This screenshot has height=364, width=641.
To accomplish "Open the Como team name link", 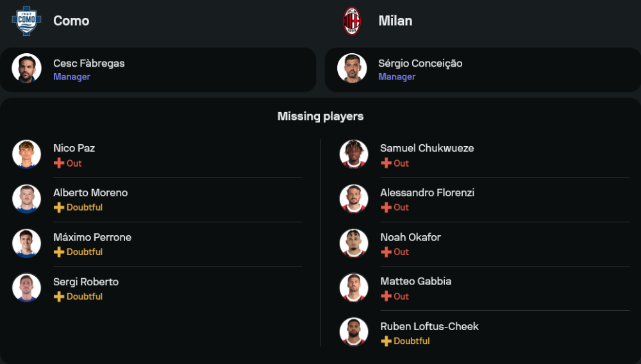I will pyautogui.click(x=71, y=21).
